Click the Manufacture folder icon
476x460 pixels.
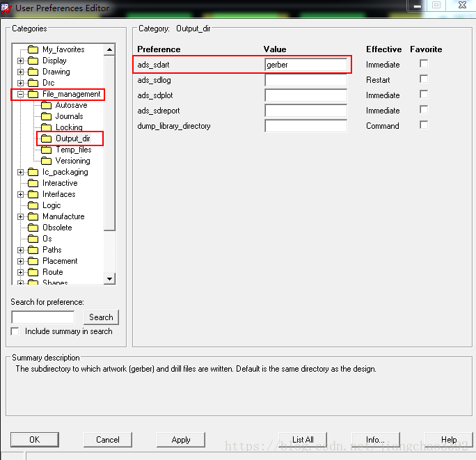(33, 216)
